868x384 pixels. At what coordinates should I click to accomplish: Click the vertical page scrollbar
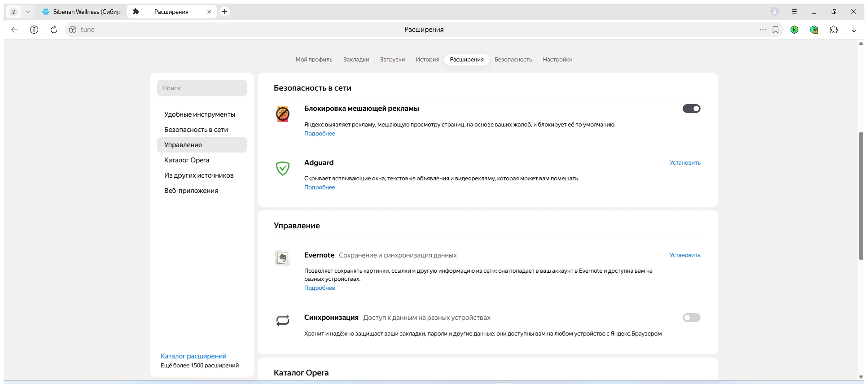point(861,196)
